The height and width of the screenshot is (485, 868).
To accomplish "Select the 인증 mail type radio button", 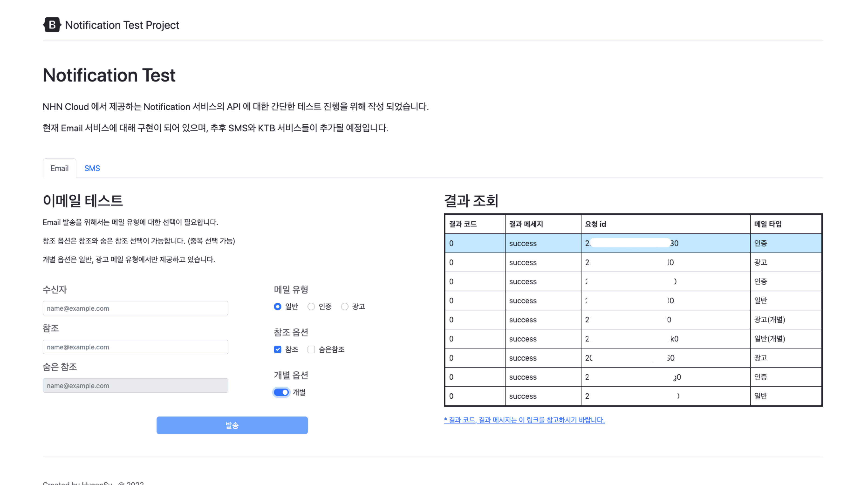I will tap(311, 307).
